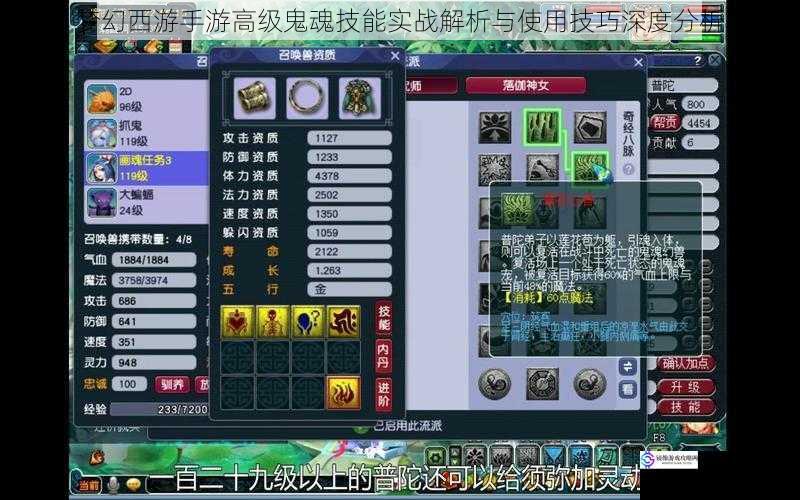Click the bottom-right swirl stone medallion
Screen dimensions: 800x500
point(590,384)
